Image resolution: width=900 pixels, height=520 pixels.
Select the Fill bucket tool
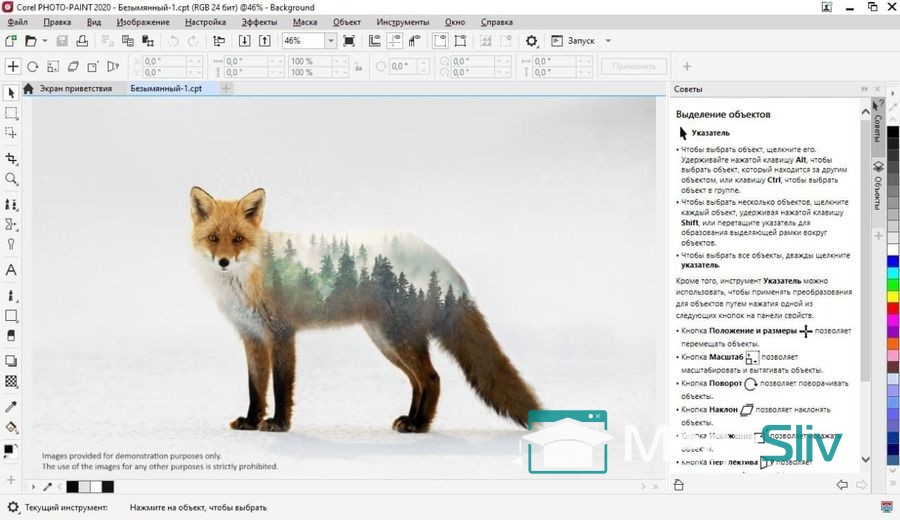pyautogui.click(x=11, y=427)
